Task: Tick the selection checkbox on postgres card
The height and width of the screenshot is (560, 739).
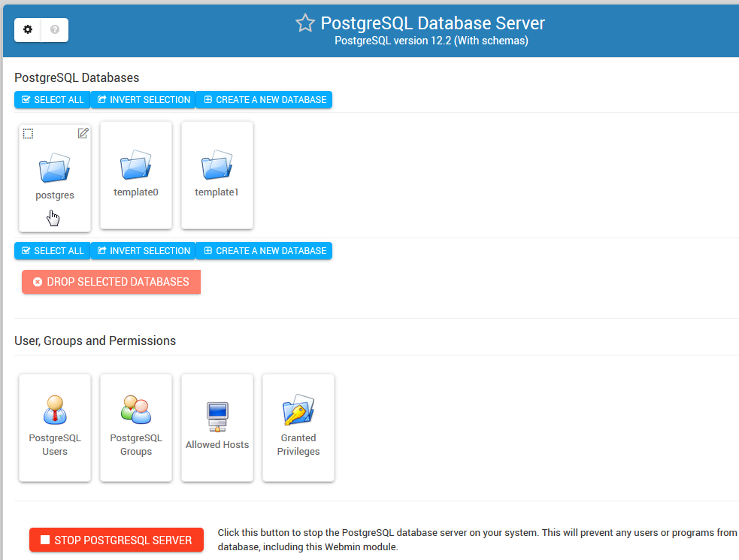Action: click(28, 134)
